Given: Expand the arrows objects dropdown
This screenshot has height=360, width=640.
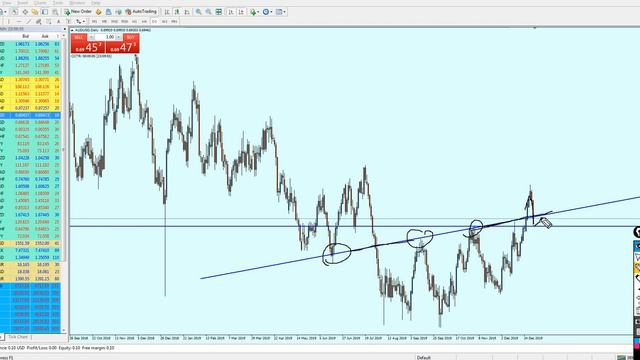Looking at the screenshot, I should (x=84, y=21).
